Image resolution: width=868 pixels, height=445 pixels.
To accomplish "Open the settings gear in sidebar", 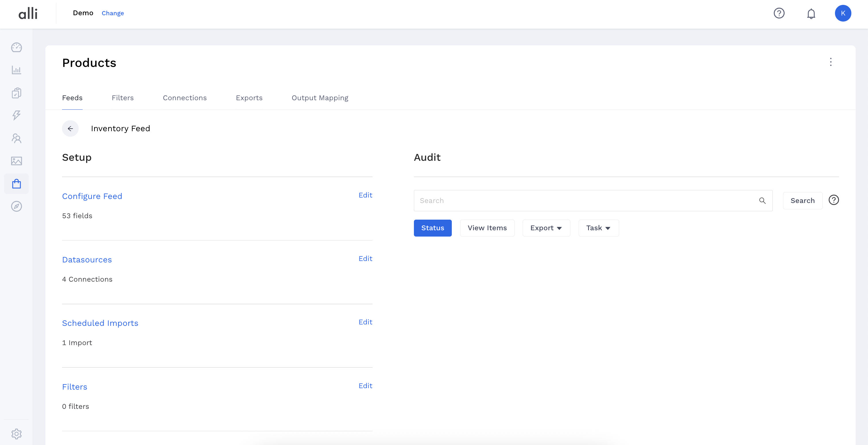I will click(x=16, y=434).
